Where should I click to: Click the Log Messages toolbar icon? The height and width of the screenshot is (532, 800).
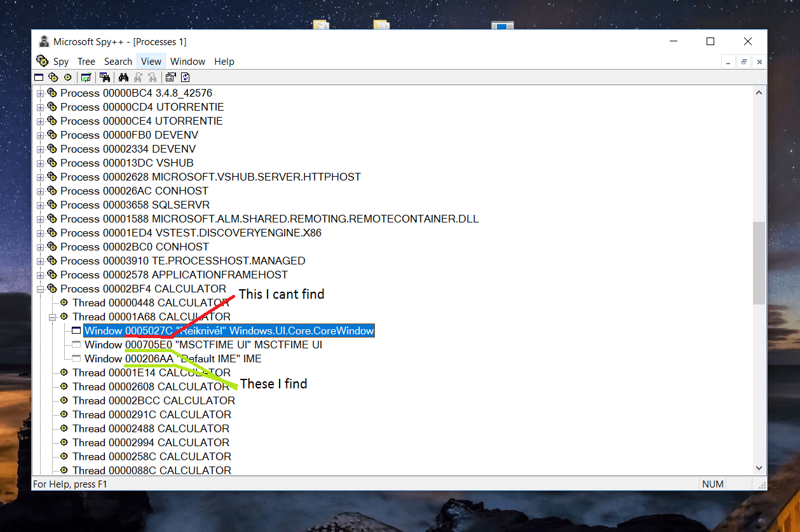click(x=86, y=78)
